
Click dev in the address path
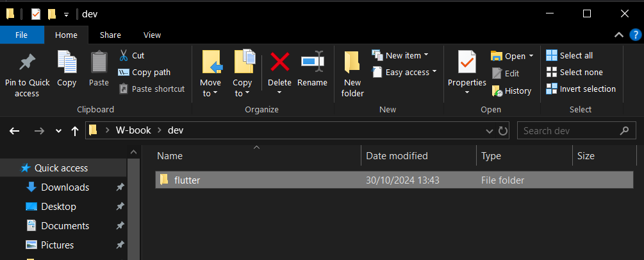pyautogui.click(x=176, y=130)
